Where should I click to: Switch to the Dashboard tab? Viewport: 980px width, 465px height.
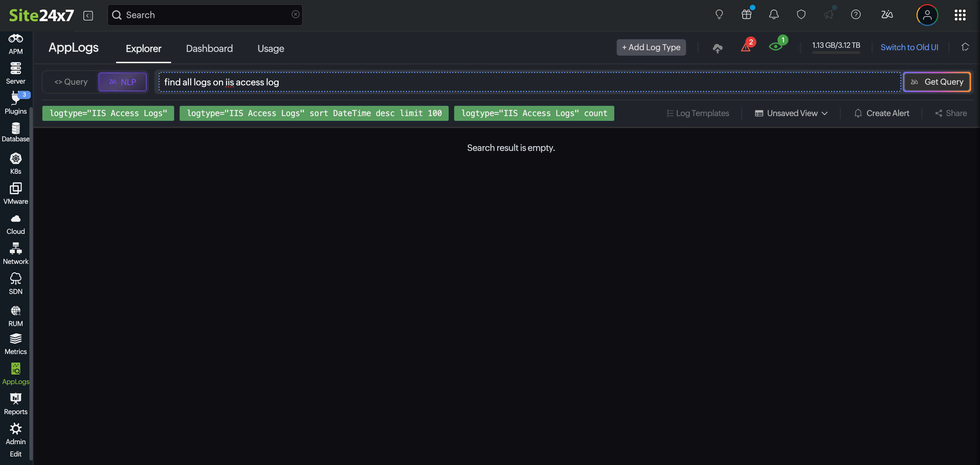209,48
